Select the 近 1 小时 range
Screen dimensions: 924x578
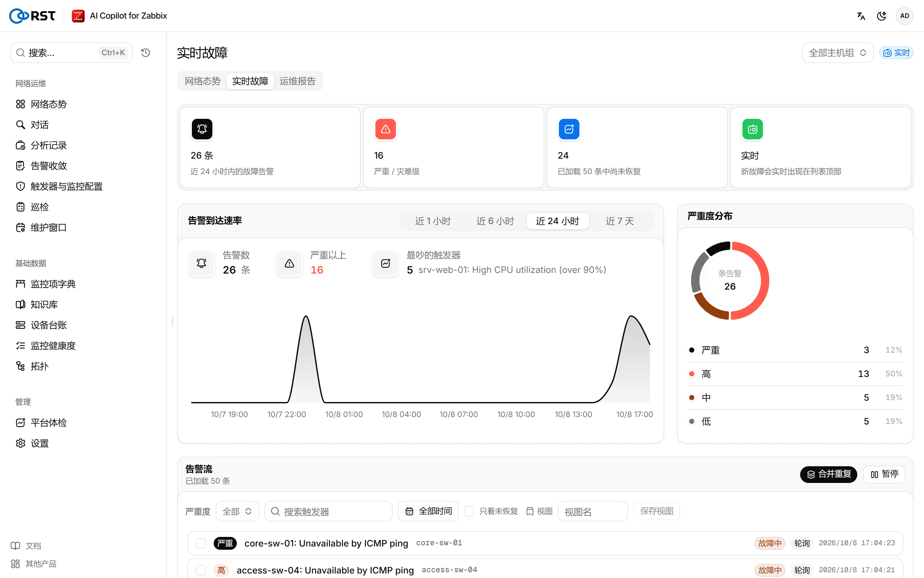432,221
